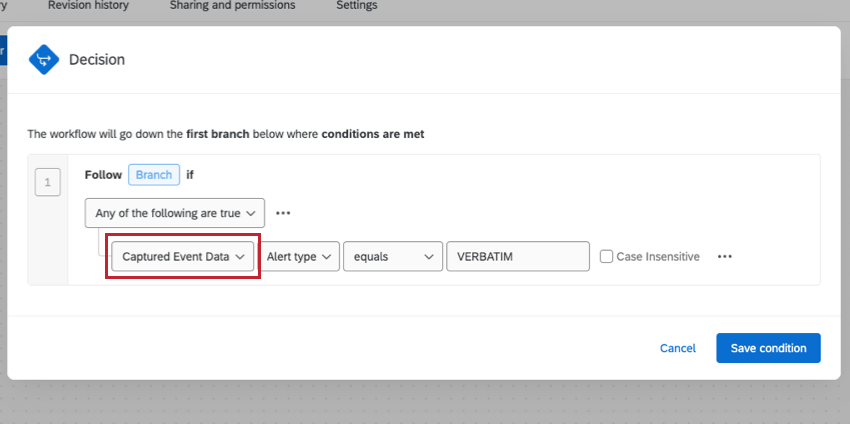This screenshot has width=850, height=424.
Task: Click the VERBATIM value input field
Action: tap(518, 257)
